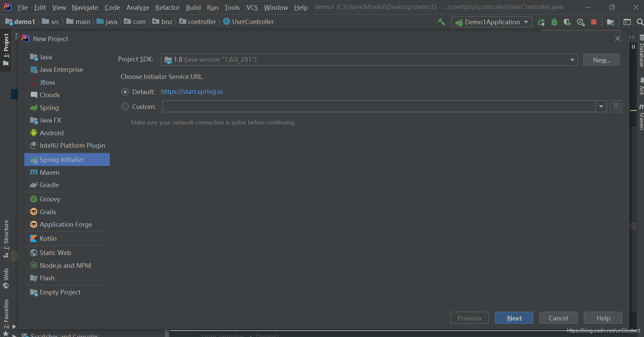The image size is (644, 337).
Task: Stop the running application
Action: (594, 22)
